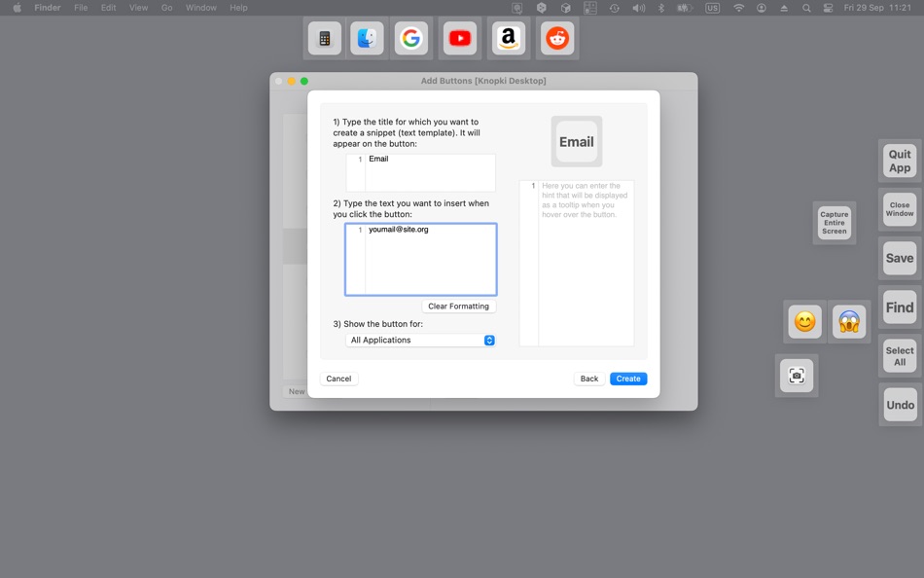This screenshot has width=924, height=578.
Task: Click the Find desktop button
Action: click(900, 307)
